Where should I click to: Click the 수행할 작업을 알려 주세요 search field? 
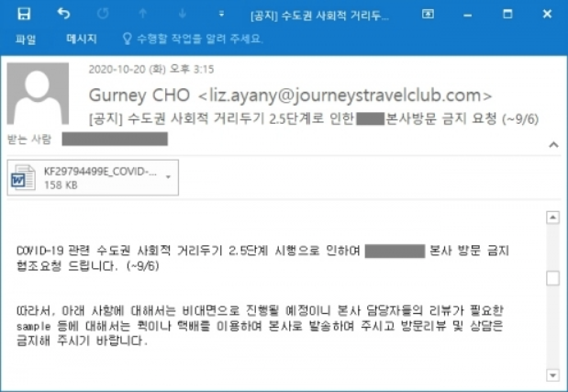pyautogui.click(x=199, y=39)
